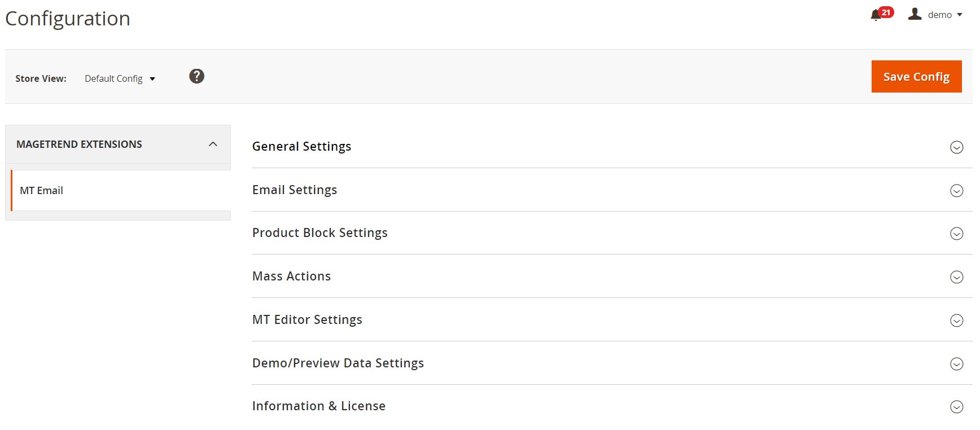This screenshot has width=980, height=430.
Task: Click the Demo/Preview Data Settings heading
Action: tap(338, 363)
